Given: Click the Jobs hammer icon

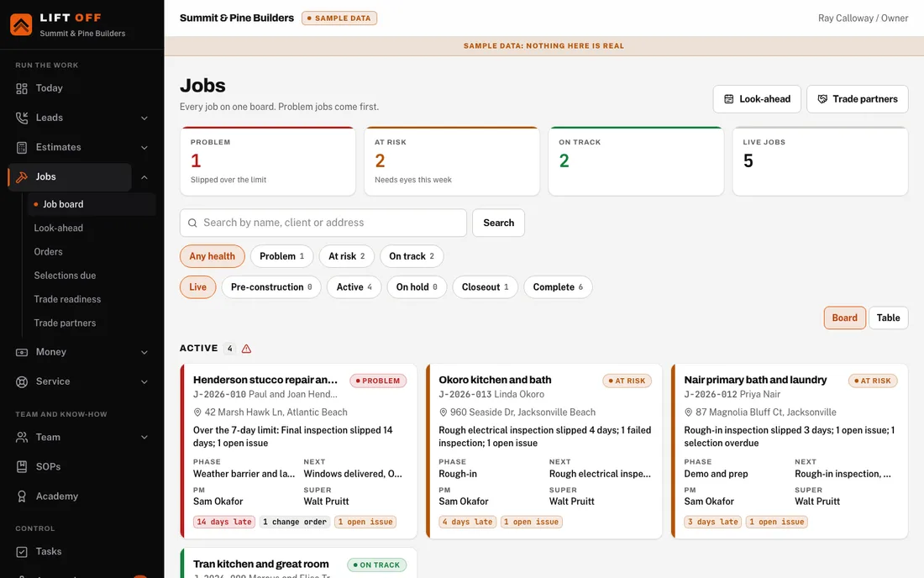Looking at the screenshot, I should (22, 176).
